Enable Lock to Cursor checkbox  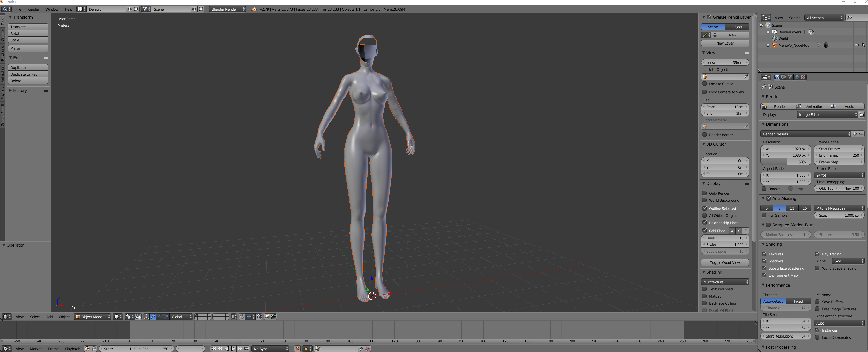click(704, 84)
